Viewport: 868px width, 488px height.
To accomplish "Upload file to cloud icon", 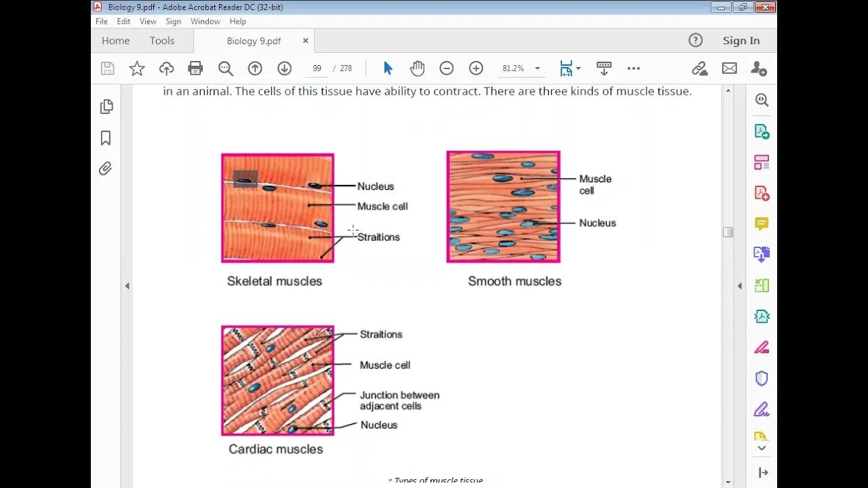I will click(x=166, y=68).
